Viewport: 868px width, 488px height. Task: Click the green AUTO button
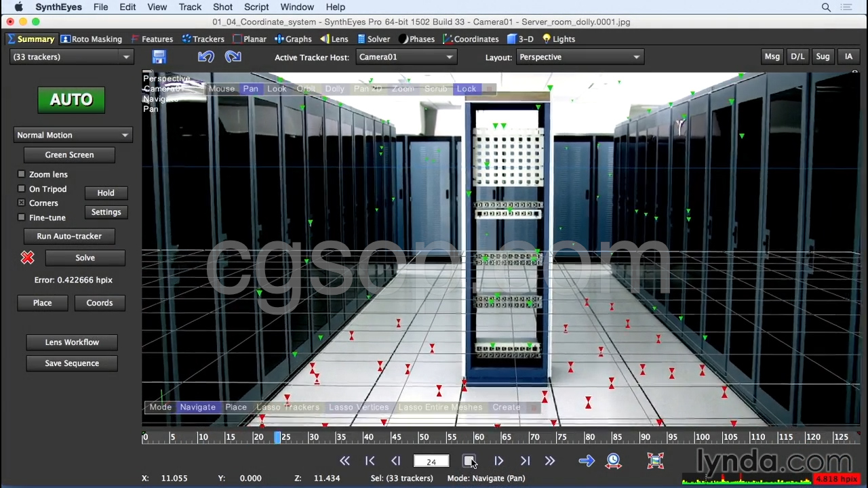coord(71,100)
